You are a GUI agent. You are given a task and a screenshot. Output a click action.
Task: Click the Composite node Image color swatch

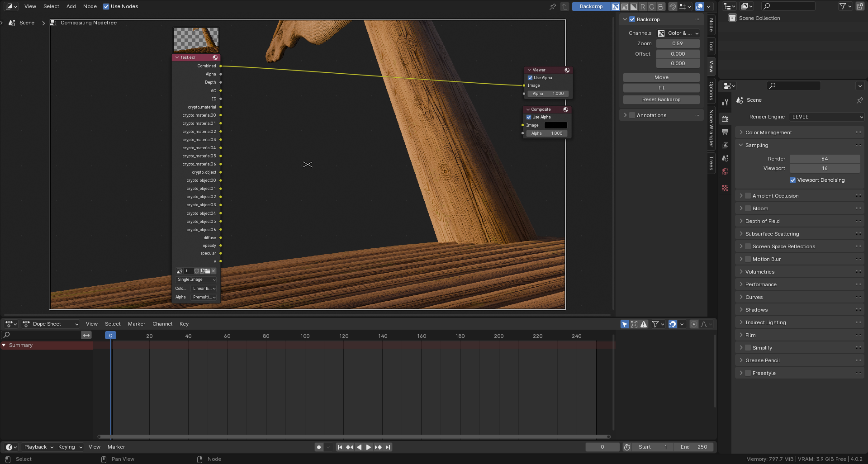[x=555, y=125]
